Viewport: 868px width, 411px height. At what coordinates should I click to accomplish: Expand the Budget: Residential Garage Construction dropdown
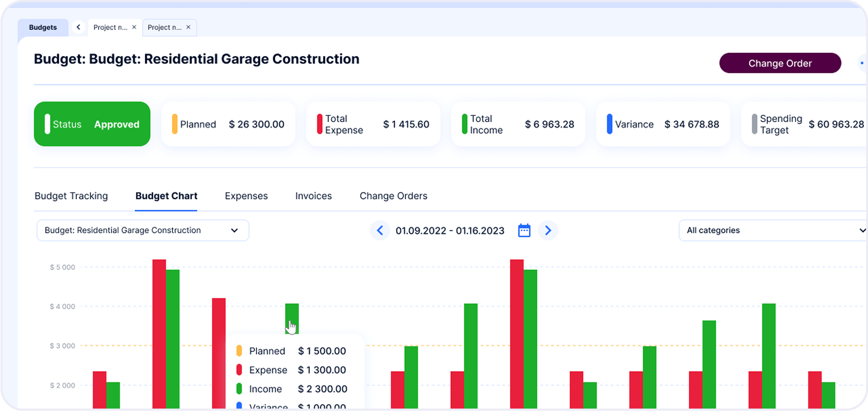pos(143,230)
